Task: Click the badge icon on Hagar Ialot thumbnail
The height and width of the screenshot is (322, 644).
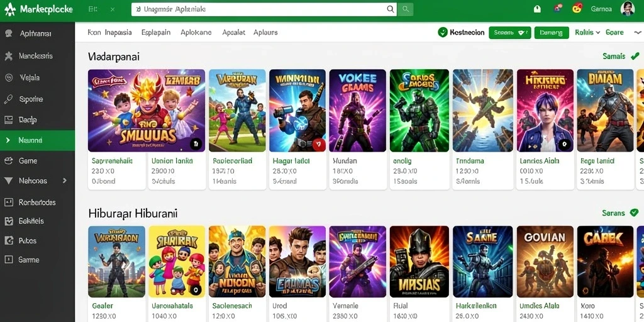Action: 319,144
